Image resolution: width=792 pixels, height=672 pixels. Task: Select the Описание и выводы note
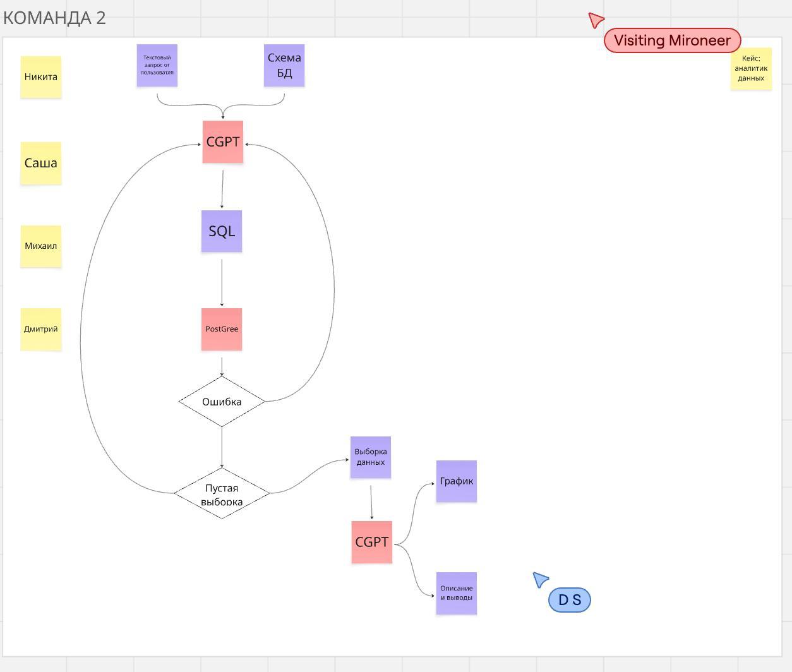457,593
